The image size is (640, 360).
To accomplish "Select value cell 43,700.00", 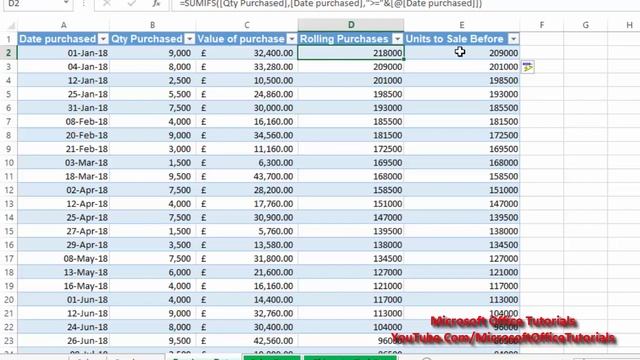I will [247, 176].
